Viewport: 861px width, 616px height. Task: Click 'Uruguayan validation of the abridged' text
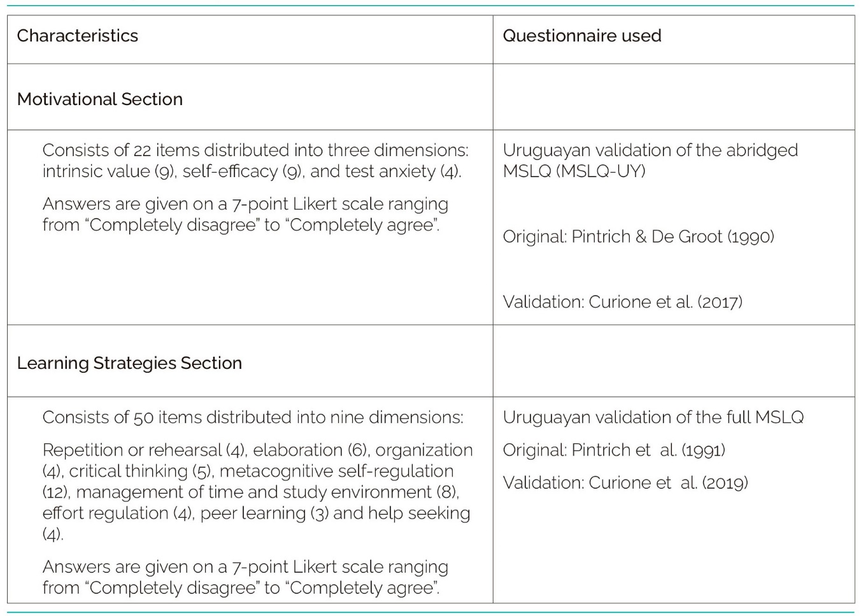(x=650, y=150)
